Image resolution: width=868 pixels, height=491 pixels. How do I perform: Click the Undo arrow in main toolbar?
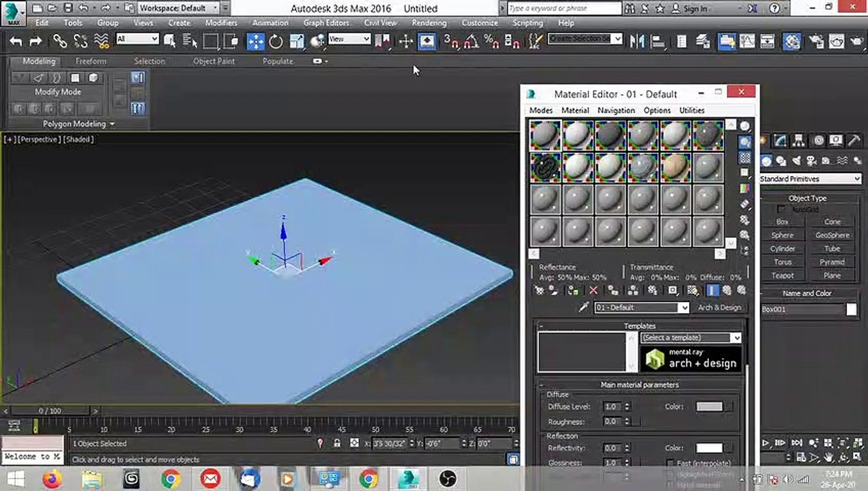(16, 41)
